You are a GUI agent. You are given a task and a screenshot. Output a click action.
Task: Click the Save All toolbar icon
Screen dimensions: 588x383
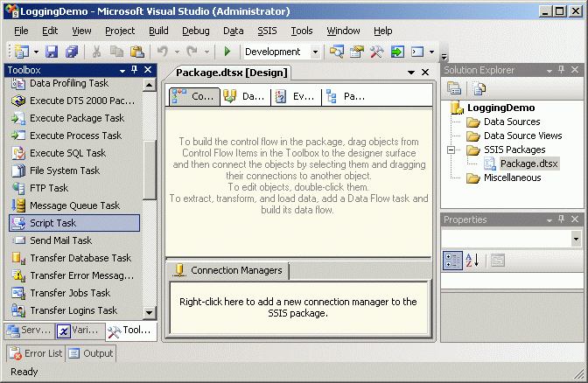72,52
